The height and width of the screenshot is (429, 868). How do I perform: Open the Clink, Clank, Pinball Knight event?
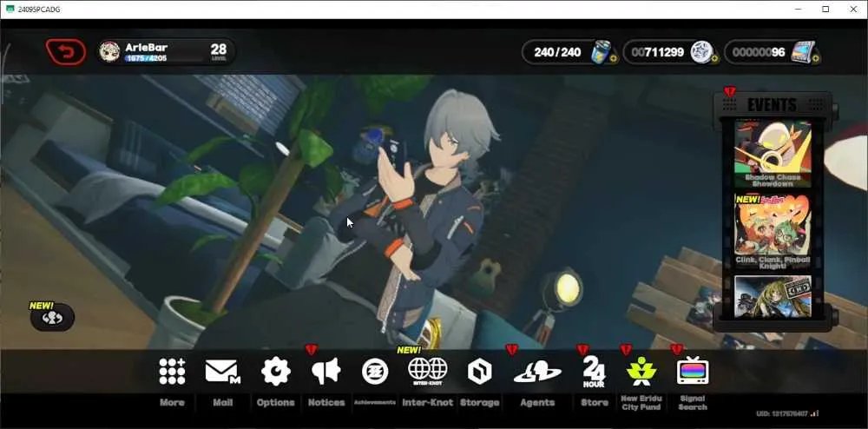(773, 231)
